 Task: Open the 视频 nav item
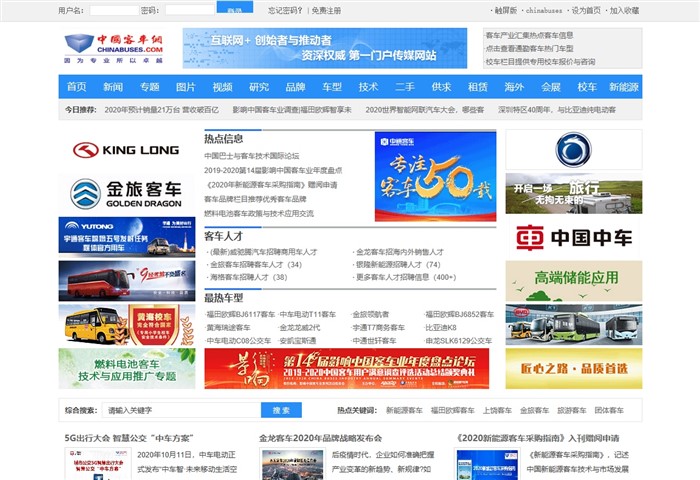click(222, 87)
